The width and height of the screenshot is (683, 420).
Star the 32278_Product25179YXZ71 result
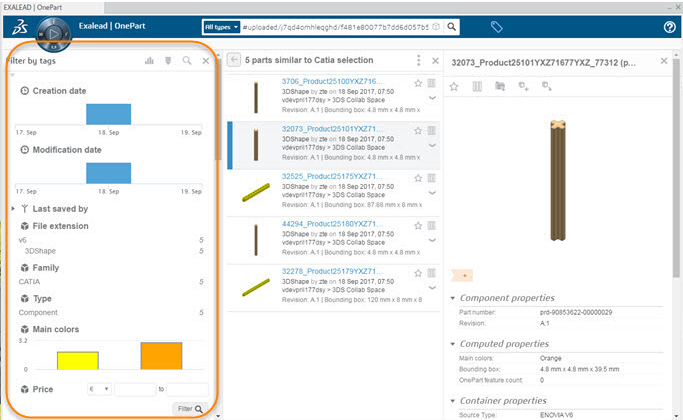click(x=418, y=273)
